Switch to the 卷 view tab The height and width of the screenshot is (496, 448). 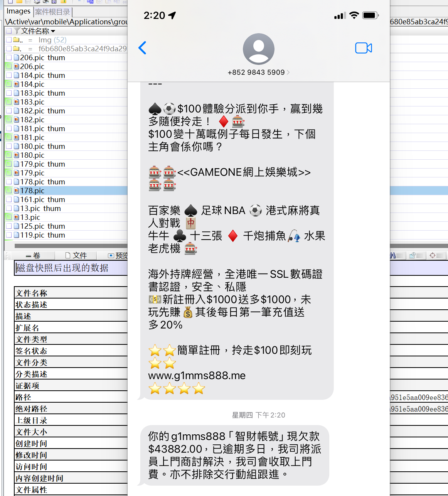click(x=33, y=255)
